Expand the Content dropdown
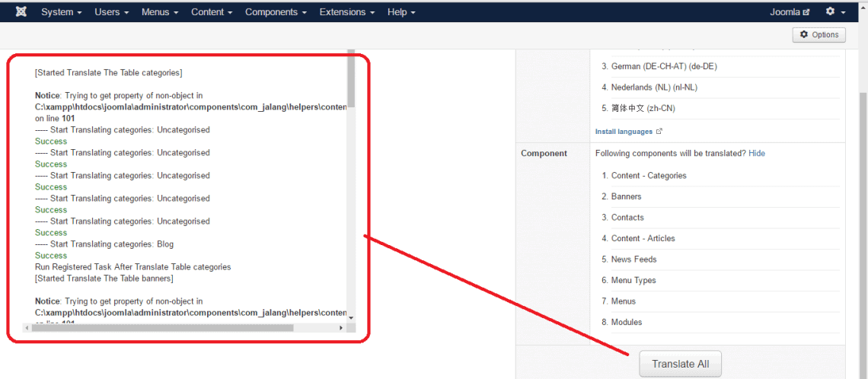 pos(212,12)
